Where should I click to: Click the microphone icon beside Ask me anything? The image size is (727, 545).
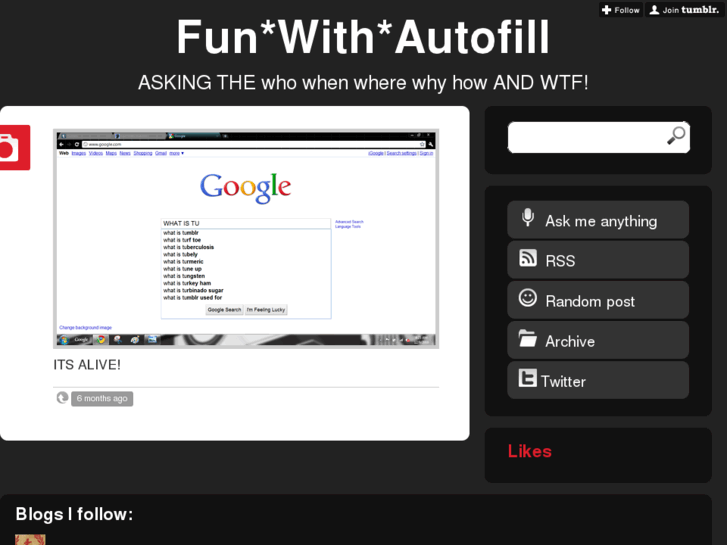coord(528,218)
